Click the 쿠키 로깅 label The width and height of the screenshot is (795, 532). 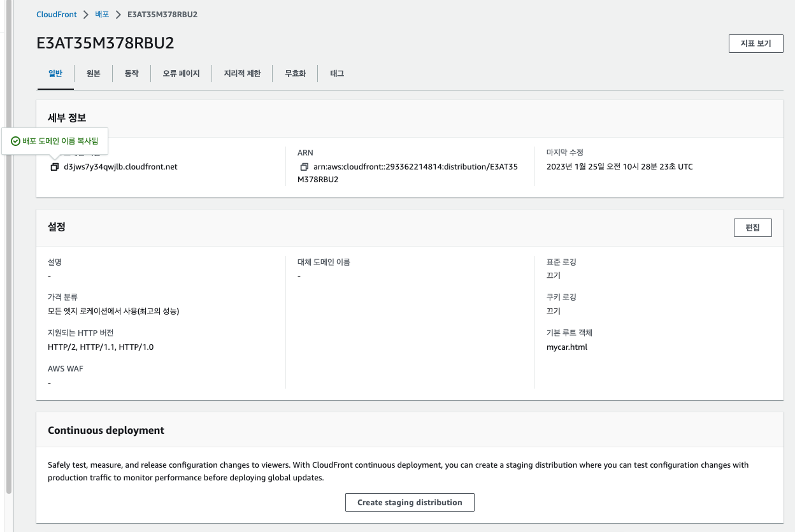tap(561, 297)
